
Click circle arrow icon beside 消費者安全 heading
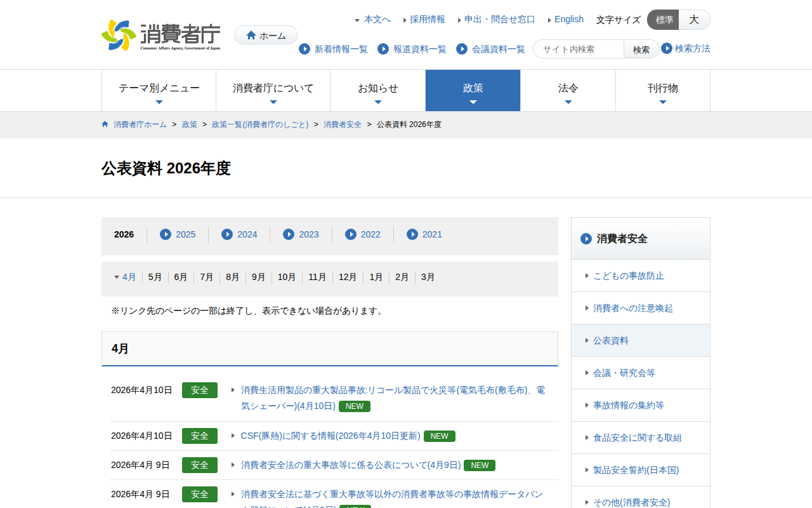(586, 239)
